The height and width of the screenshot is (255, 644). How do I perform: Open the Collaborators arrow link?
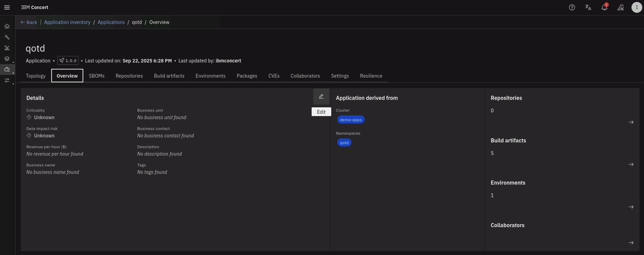631,243
